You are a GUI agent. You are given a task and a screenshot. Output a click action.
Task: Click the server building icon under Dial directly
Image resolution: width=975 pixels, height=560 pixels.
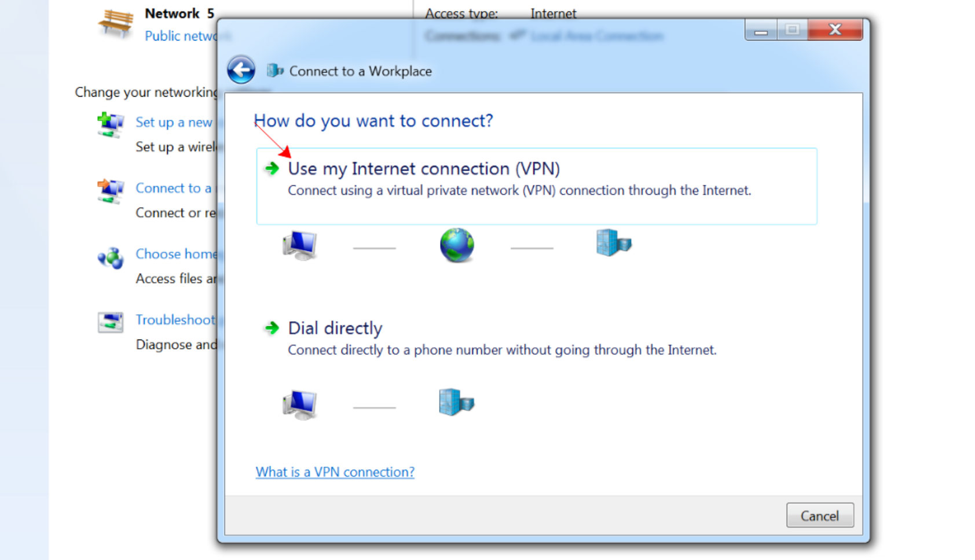pyautogui.click(x=457, y=402)
